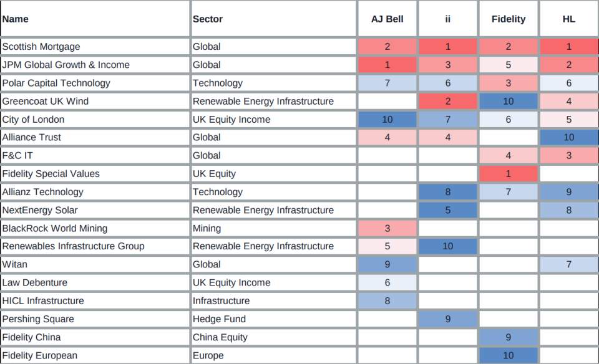Click the Polar Capital Technology cell
The image size is (599, 364).
coord(56,83)
